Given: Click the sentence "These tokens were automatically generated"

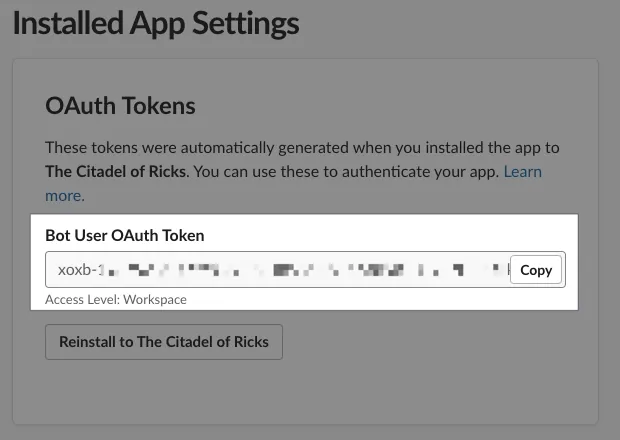Looking at the screenshot, I should [x=198, y=147].
